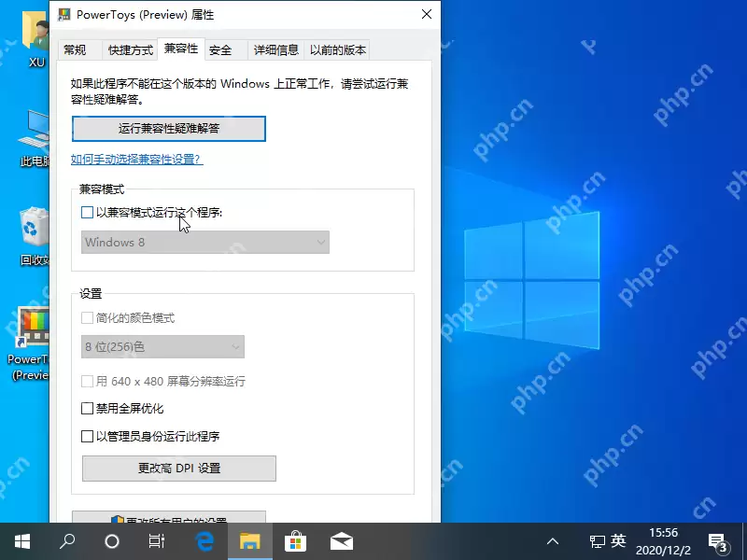The width and height of the screenshot is (747, 560).
Task: Open the 详细信息 tab
Action: 276,49
